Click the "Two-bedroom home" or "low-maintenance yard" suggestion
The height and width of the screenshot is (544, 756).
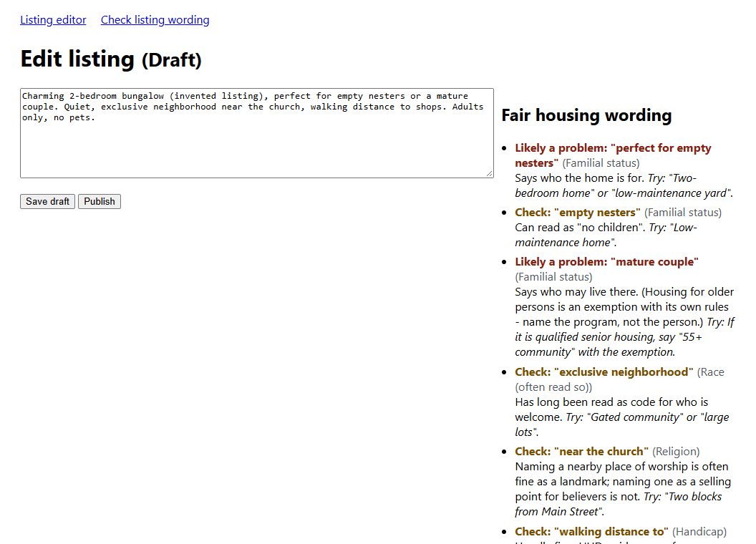(x=624, y=185)
